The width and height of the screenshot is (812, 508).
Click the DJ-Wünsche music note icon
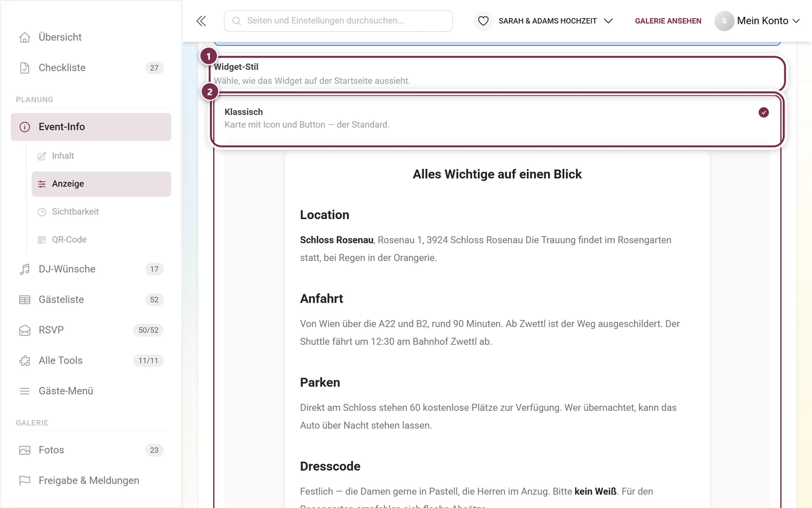[x=25, y=269]
